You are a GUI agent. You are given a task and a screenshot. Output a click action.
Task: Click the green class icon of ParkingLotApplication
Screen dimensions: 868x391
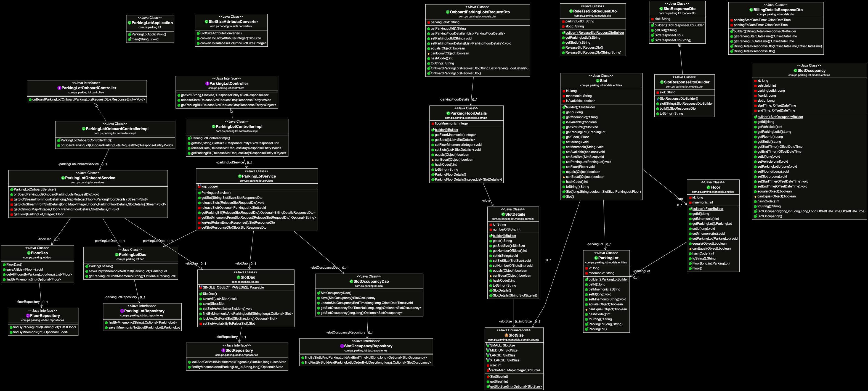click(x=129, y=23)
